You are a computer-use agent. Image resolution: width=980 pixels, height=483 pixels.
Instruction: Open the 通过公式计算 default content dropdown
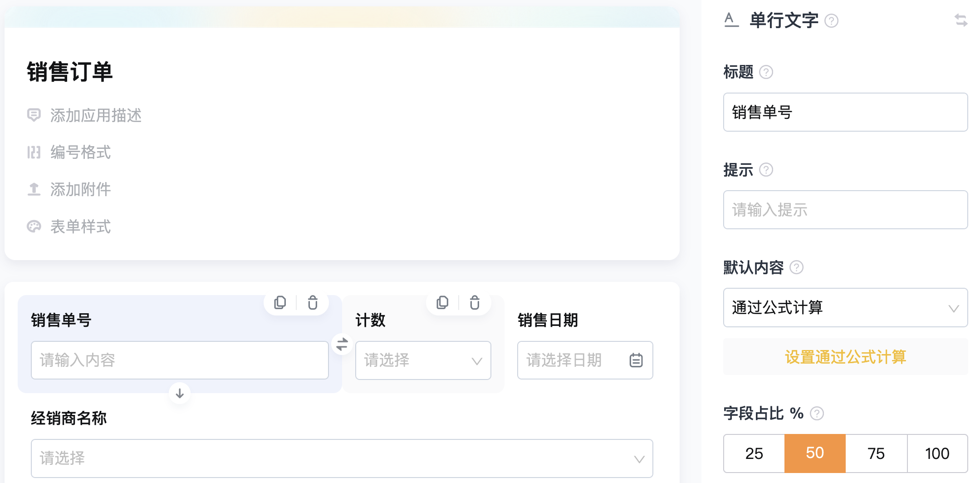point(846,307)
